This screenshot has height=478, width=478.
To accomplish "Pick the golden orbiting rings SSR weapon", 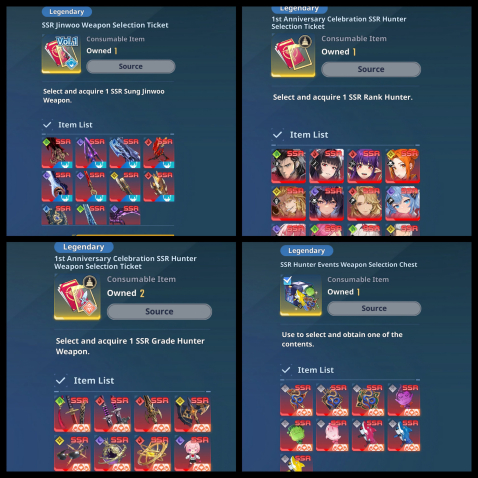I will click(x=153, y=453).
